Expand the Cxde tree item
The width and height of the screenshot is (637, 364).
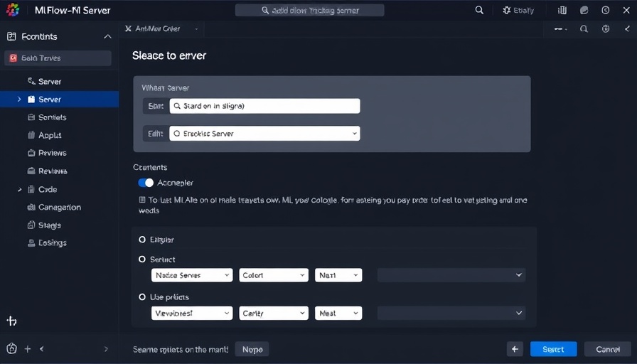pos(19,189)
